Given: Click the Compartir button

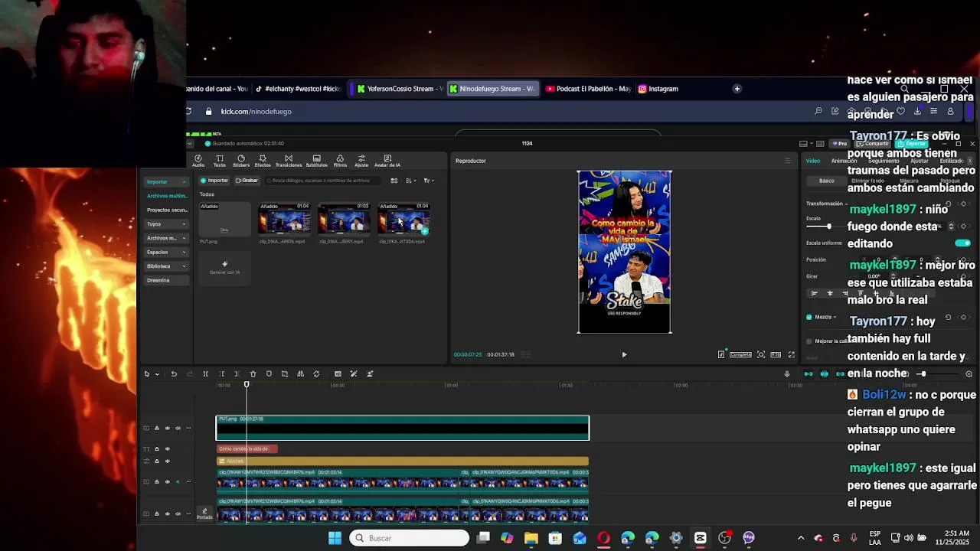Looking at the screenshot, I should (x=873, y=144).
